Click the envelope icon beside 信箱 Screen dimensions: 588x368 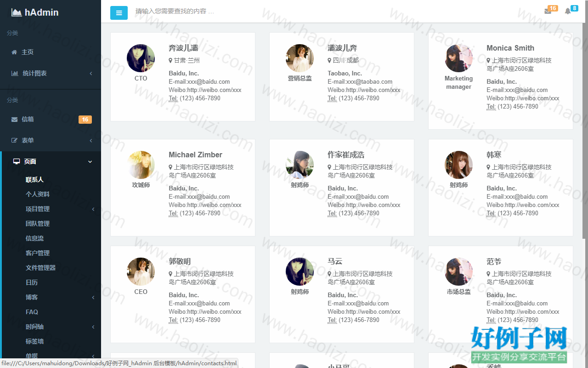click(x=14, y=120)
